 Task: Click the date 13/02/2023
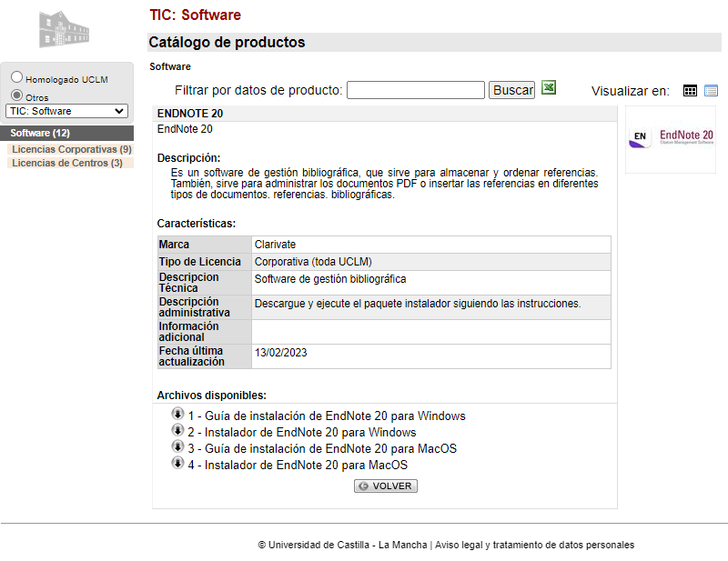[x=280, y=353]
